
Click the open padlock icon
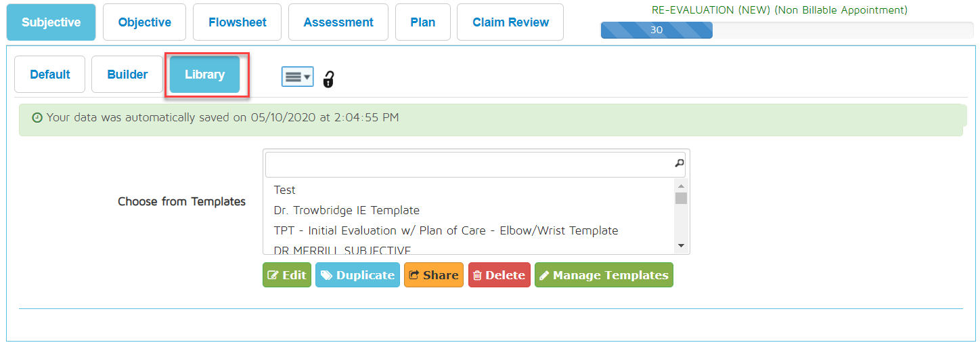click(x=328, y=79)
